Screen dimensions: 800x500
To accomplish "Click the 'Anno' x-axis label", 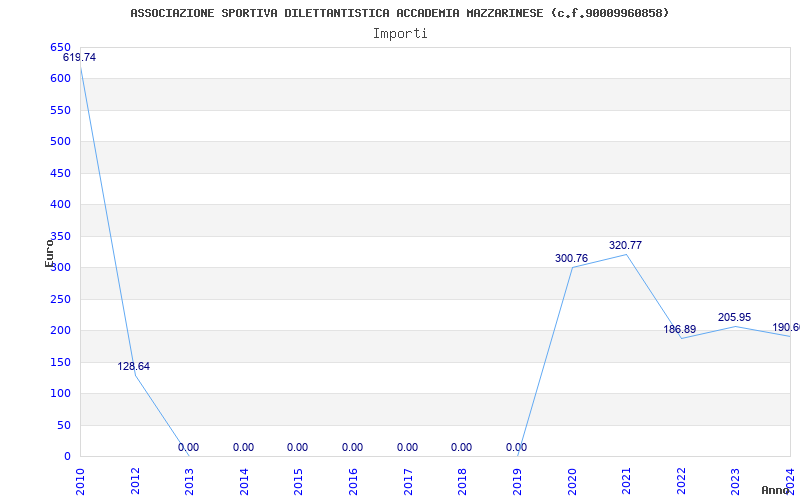I will [x=776, y=490].
